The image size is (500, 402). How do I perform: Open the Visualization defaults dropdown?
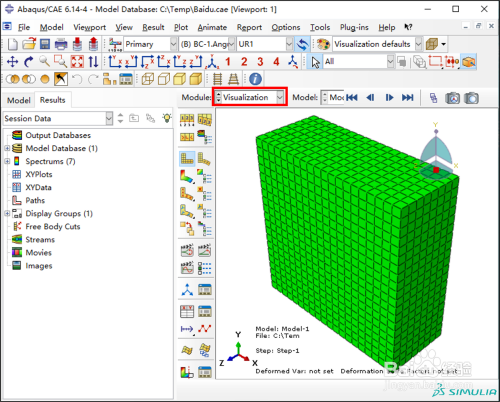pyautogui.click(x=419, y=44)
